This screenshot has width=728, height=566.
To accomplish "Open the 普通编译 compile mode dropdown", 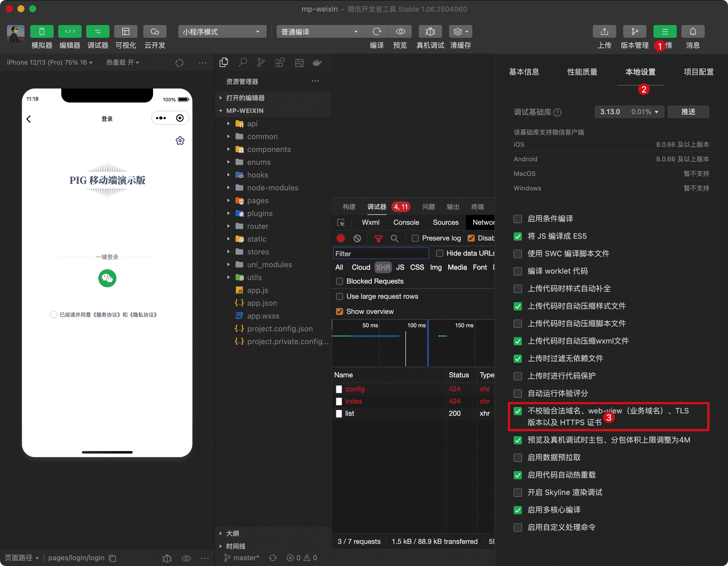I will (x=320, y=31).
